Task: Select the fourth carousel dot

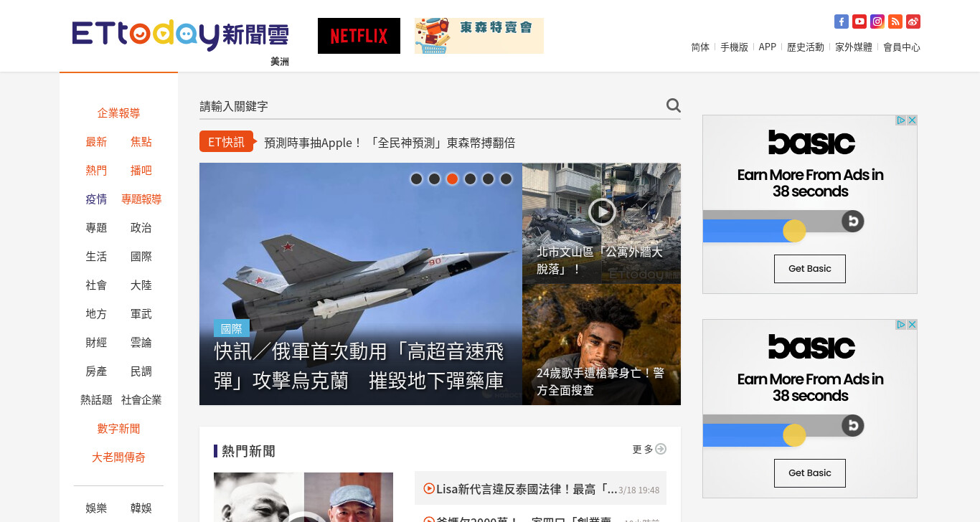Action: pyautogui.click(x=470, y=179)
